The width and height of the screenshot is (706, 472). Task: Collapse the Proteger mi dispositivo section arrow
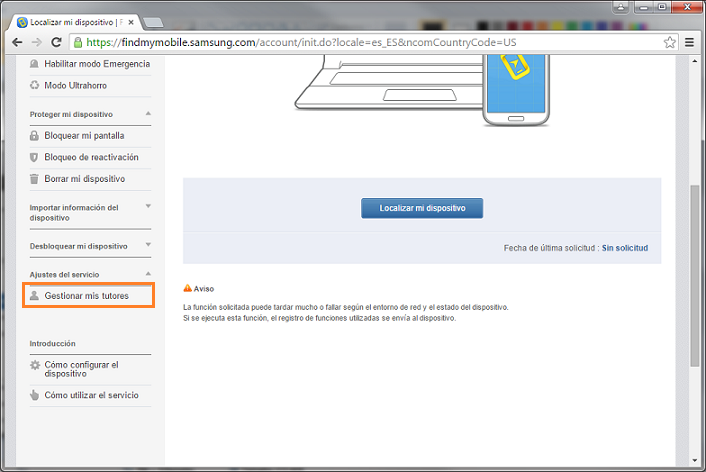coord(148,113)
